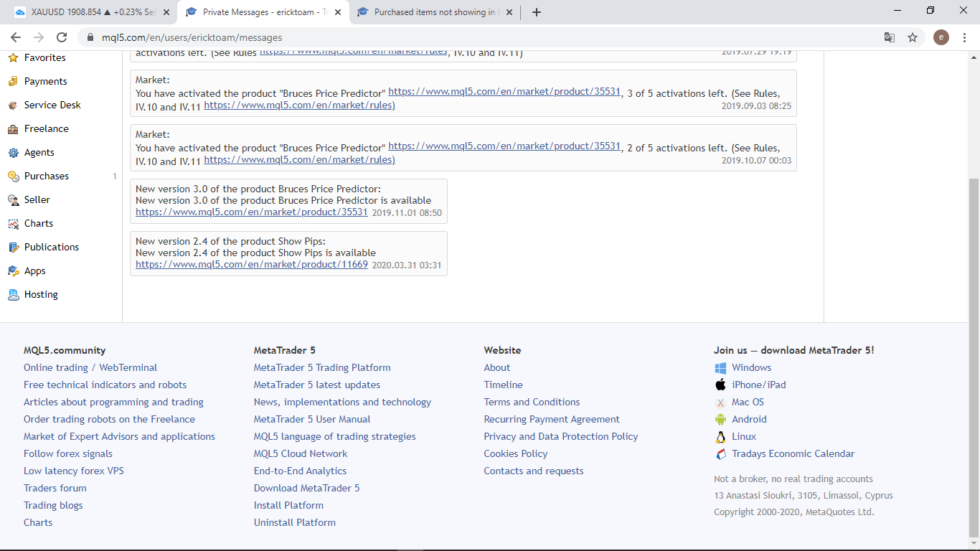This screenshot has width=980, height=551.
Task: Click the Purchases count badge 1
Action: 115,176
